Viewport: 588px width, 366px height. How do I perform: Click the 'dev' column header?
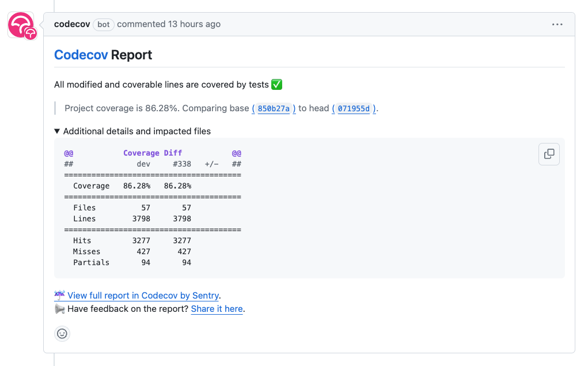[x=143, y=164]
